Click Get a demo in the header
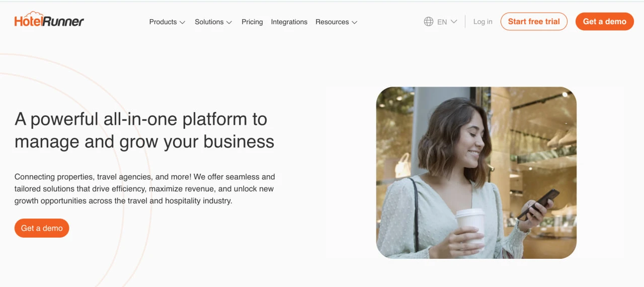 [604, 22]
